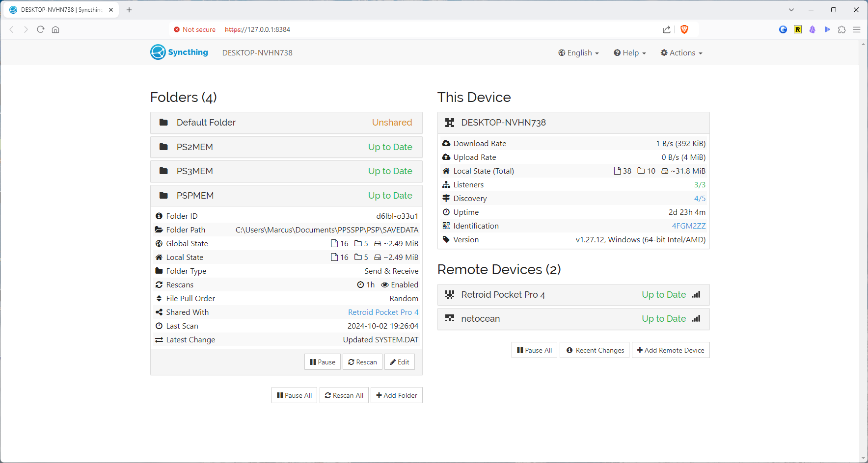Viewport: 868px width, 463px height.
Task: Click the Identification QR code icon
Action: coord(446,226)
